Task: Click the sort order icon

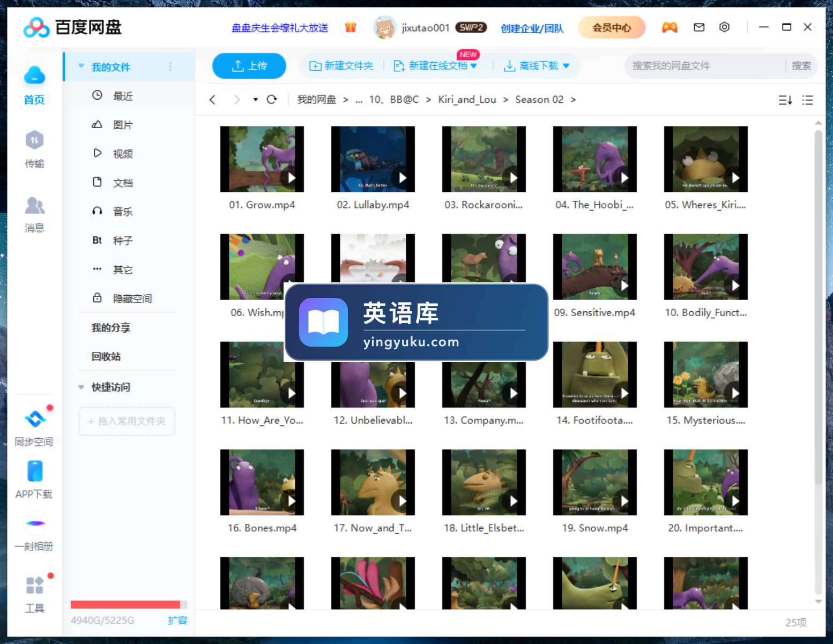Action: [785, 100]
